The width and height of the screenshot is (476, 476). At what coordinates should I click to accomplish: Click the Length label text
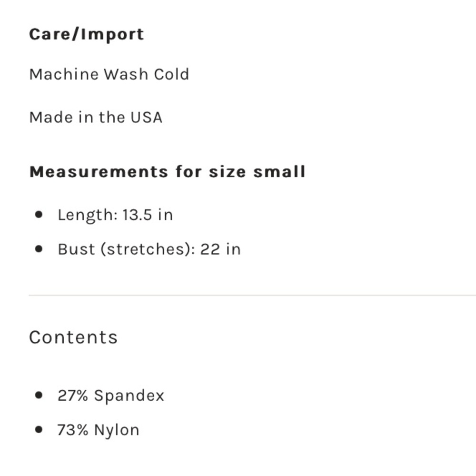coord(87,215)
